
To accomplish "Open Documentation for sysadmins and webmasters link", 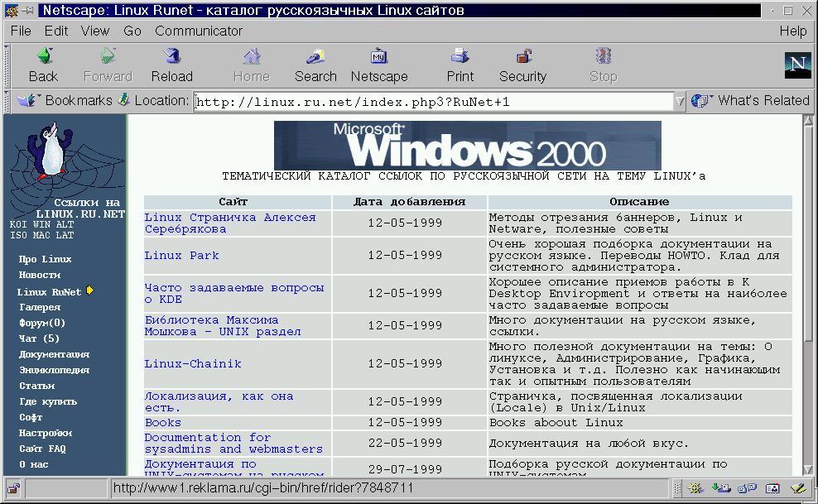I will point(233,443).
